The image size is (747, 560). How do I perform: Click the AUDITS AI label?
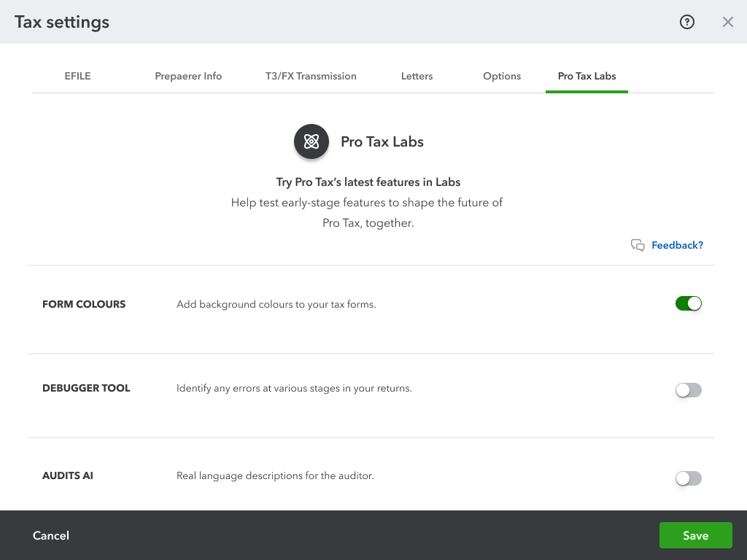click(x=68, y=475)
